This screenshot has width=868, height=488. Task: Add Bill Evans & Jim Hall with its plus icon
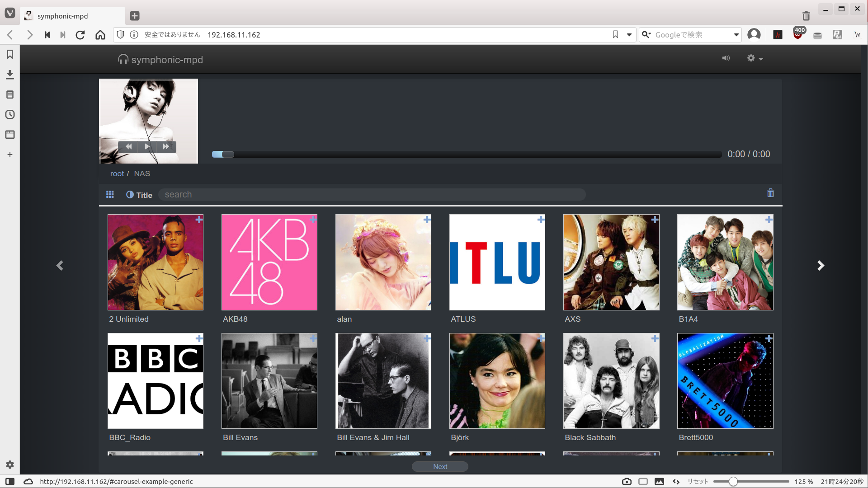(427, 338)
